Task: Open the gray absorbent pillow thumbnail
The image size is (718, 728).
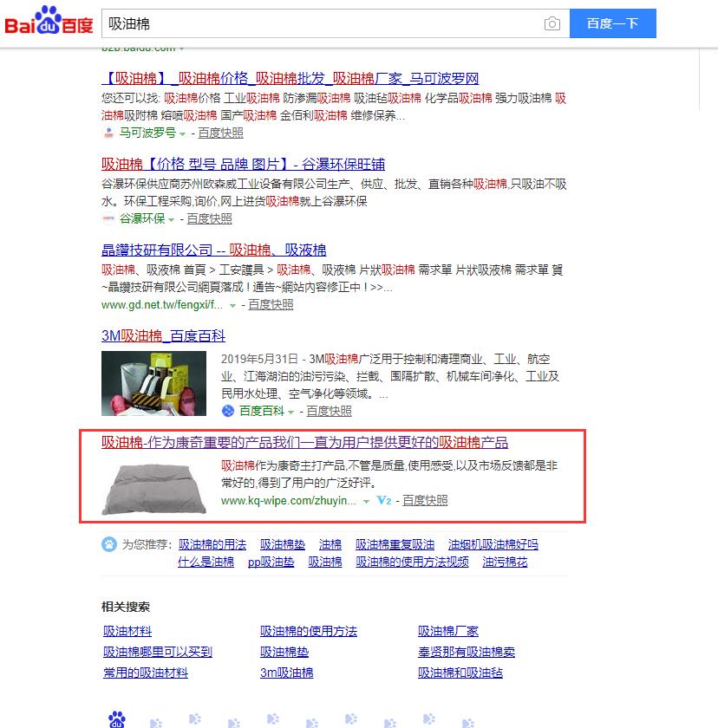Action: [x=153, y=489]
